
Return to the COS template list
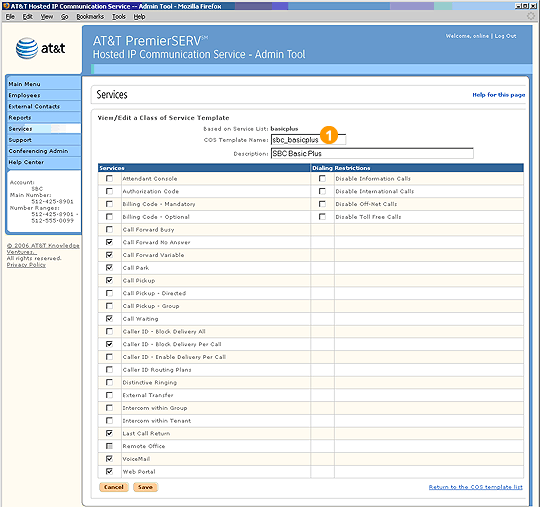(x=476, y=487)
